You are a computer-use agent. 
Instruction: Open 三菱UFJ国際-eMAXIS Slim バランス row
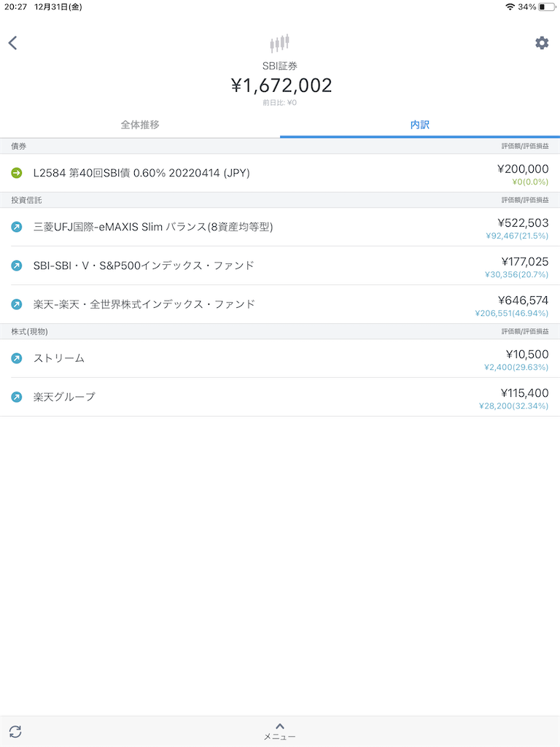280,227
